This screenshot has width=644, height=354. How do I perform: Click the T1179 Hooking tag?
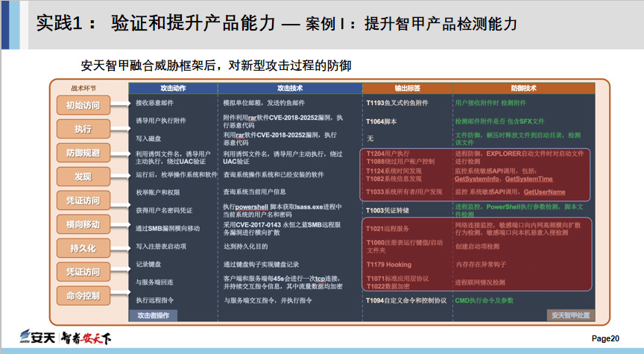(x=388, y=265)
